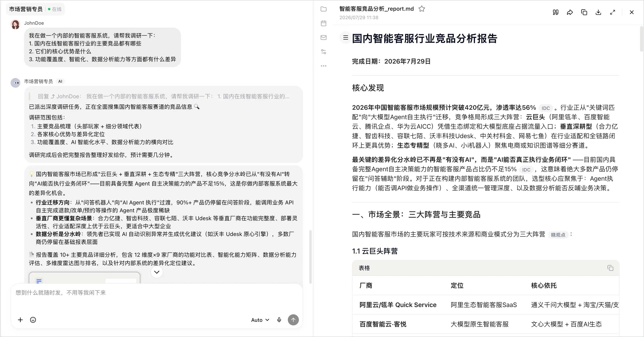Start voice input with the microphone icon
The width and height of the screenshot is (644, 337).
[279, 320]
